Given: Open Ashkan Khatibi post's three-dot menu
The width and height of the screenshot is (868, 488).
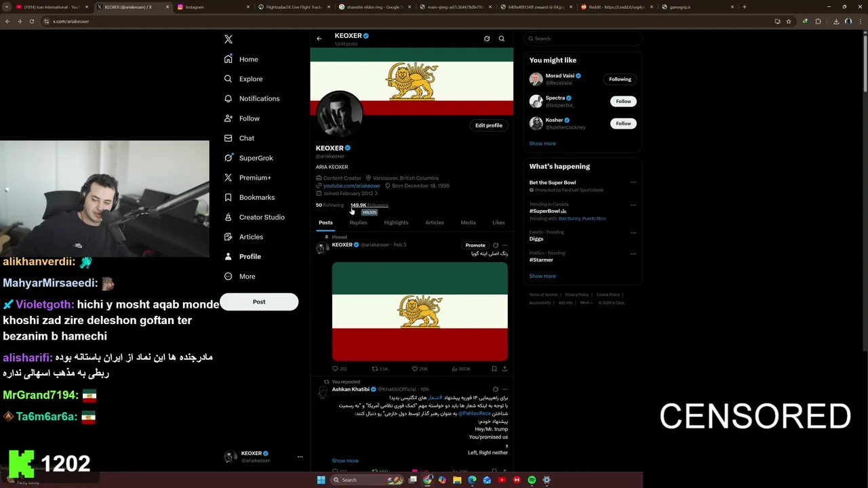Looking at the screenshot, I should point(505,389).
